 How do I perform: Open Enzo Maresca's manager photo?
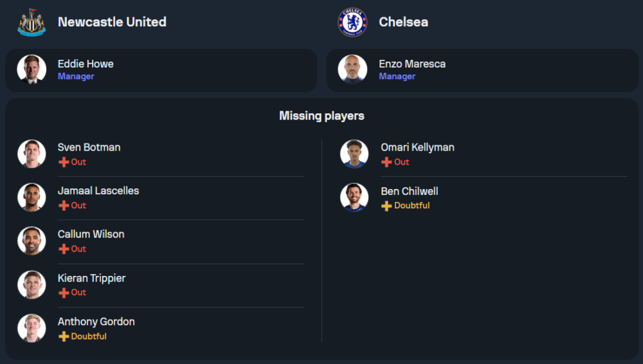click(x=352, y=69)
